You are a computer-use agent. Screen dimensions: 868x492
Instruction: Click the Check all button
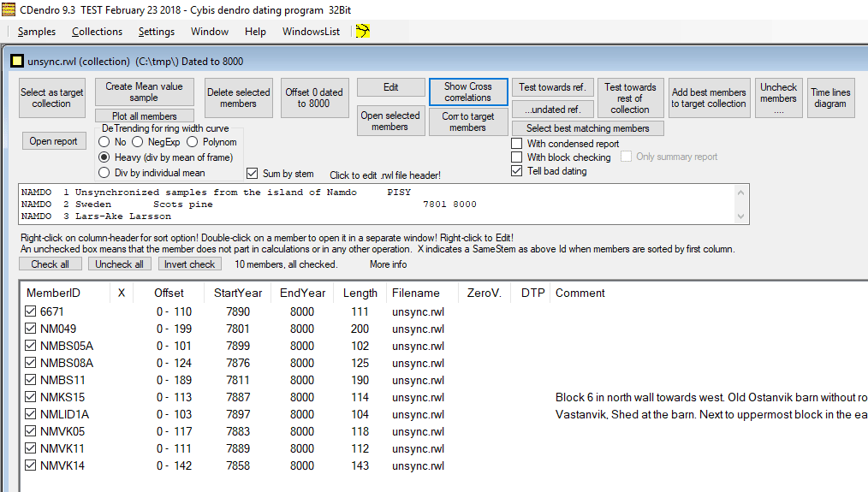(x=51, y=264)
